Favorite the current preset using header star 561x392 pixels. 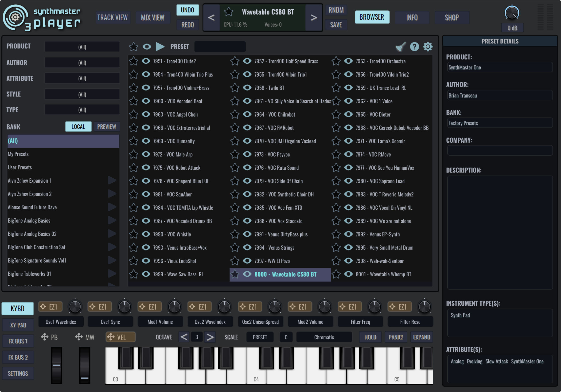229,12
